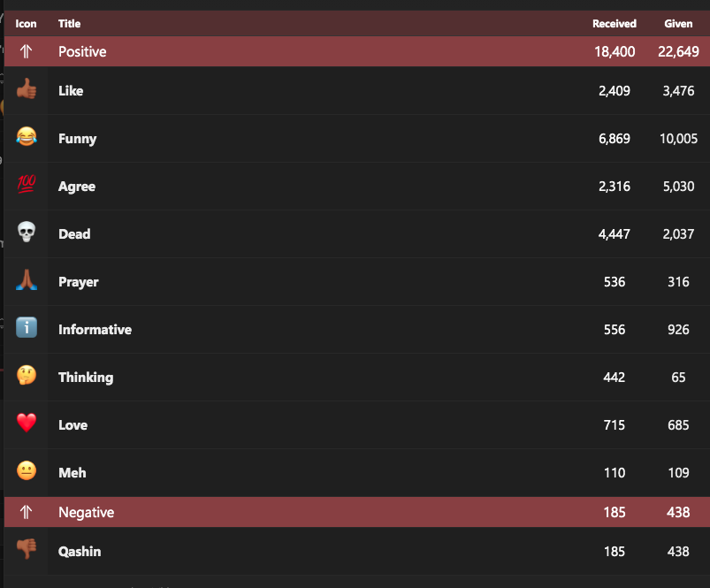Viewport: 710px width, 588px height.
Task: Open the Dead received count 4,447
Action: pyautogui.click(x=614, y=234)
